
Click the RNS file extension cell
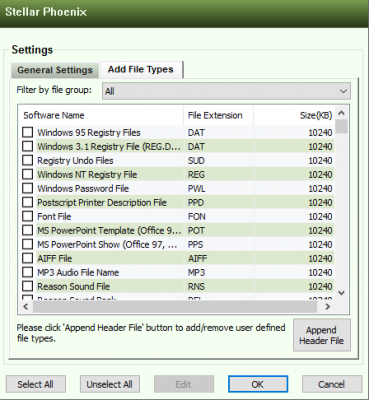pos(218,287)
